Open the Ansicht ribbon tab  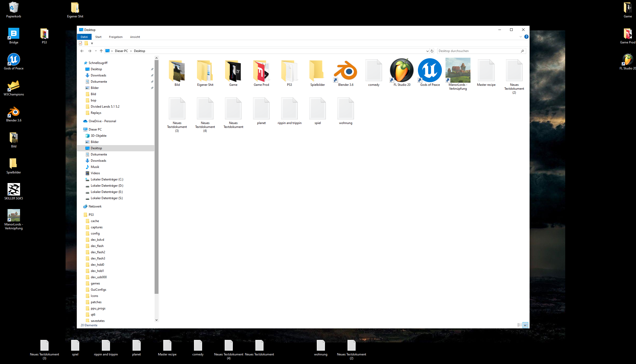click(135, 37)
